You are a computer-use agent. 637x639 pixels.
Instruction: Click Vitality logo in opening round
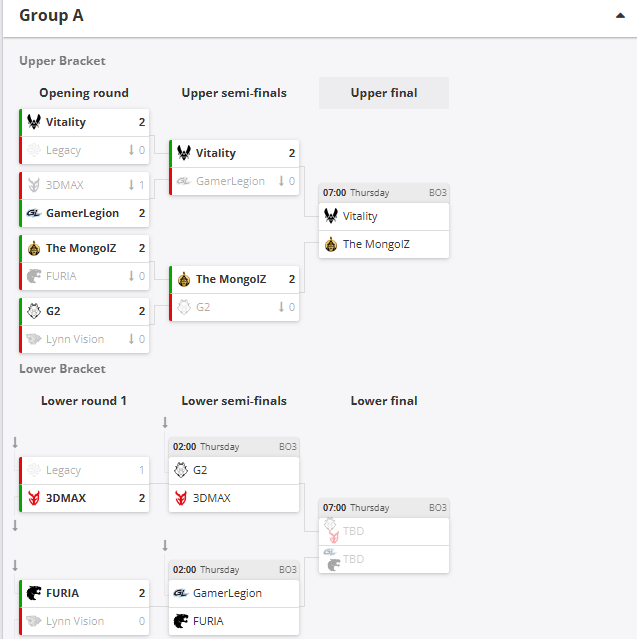(34, 122)
